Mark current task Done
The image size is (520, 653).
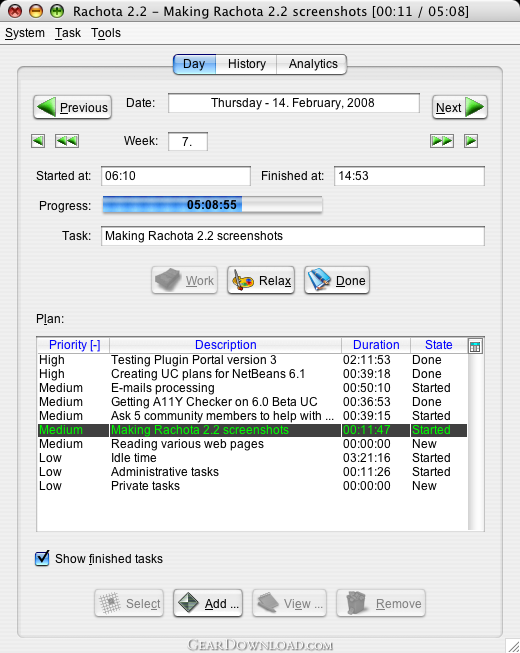[x=337, y=280]
